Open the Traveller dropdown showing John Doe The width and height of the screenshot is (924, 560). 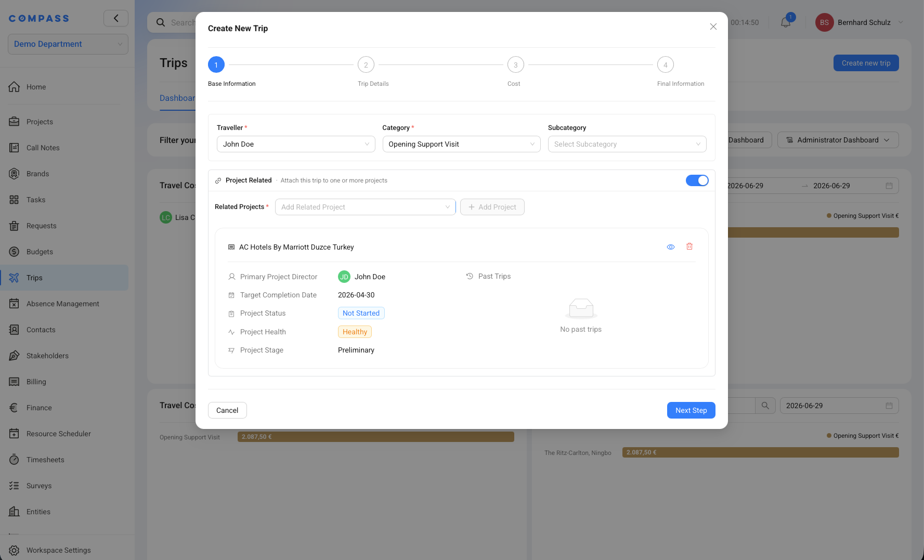(x=296, y=144)
